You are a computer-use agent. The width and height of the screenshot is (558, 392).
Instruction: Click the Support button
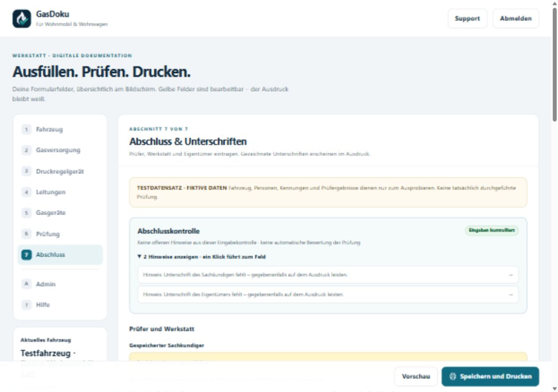coord(467,19)
